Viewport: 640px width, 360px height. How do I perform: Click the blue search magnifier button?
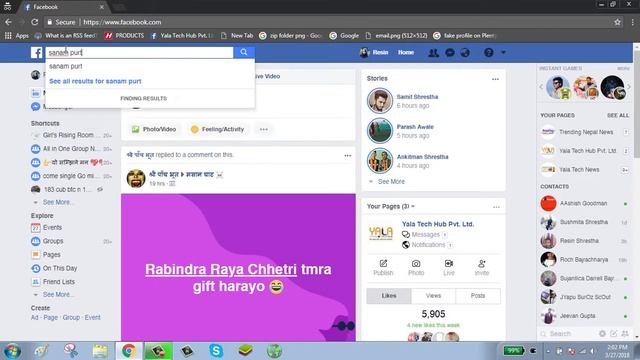(x=244, y=52)
